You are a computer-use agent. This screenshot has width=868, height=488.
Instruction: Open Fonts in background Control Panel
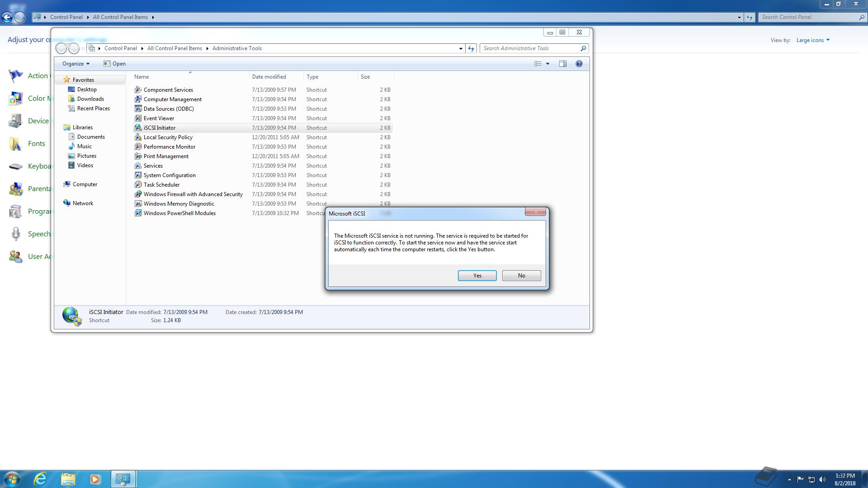click(x=36, y=144)
